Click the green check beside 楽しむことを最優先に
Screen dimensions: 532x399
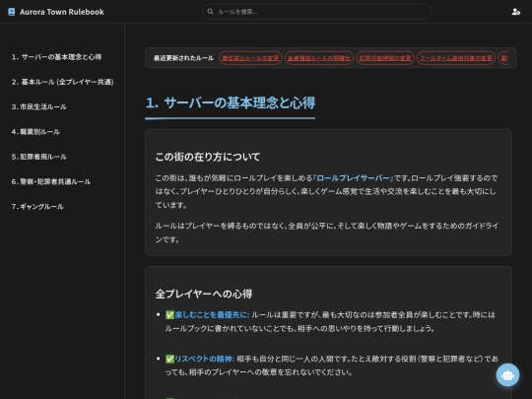pyautogui.click(x=169, y=315)
